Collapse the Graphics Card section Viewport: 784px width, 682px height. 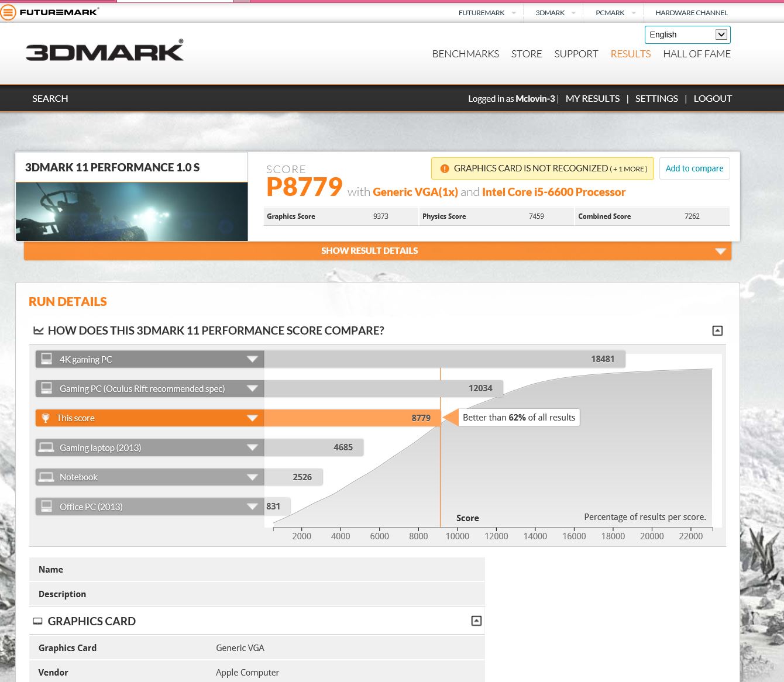(476, 621)
